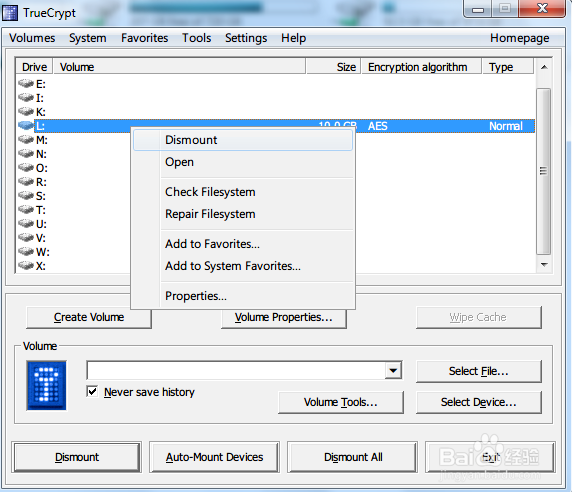Expand the volume path dropdown arrow

pos(393,371)
